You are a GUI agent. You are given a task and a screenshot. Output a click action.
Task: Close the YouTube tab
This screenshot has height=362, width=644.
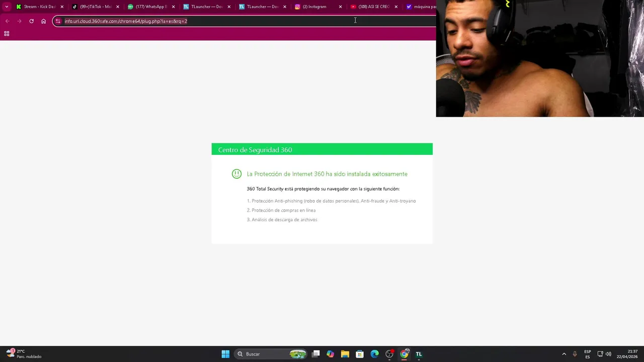point(396,7)
